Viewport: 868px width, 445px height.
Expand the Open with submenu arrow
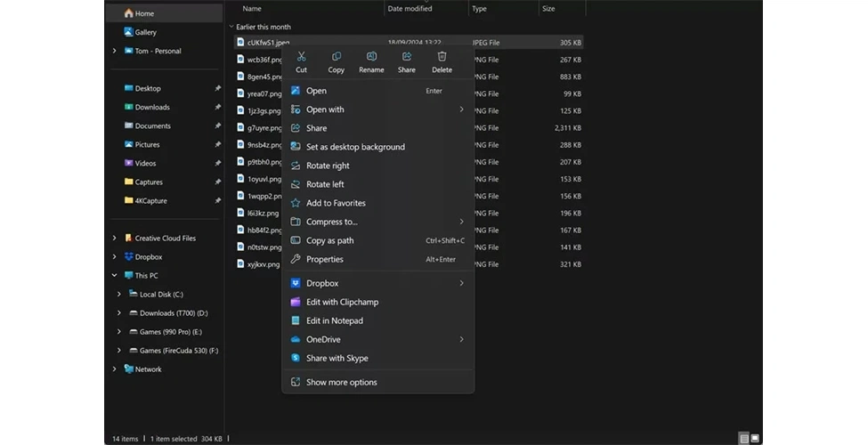click(x=461, y=109)
